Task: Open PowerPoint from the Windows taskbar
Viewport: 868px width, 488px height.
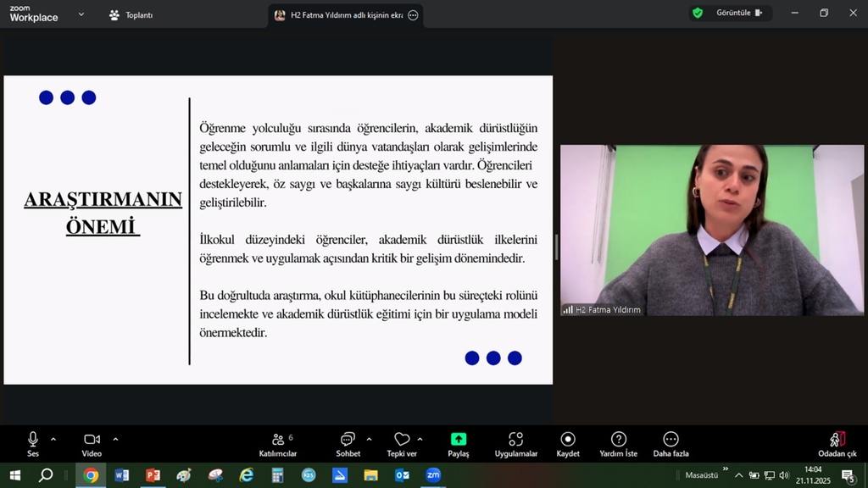Action: coord(153,475)
